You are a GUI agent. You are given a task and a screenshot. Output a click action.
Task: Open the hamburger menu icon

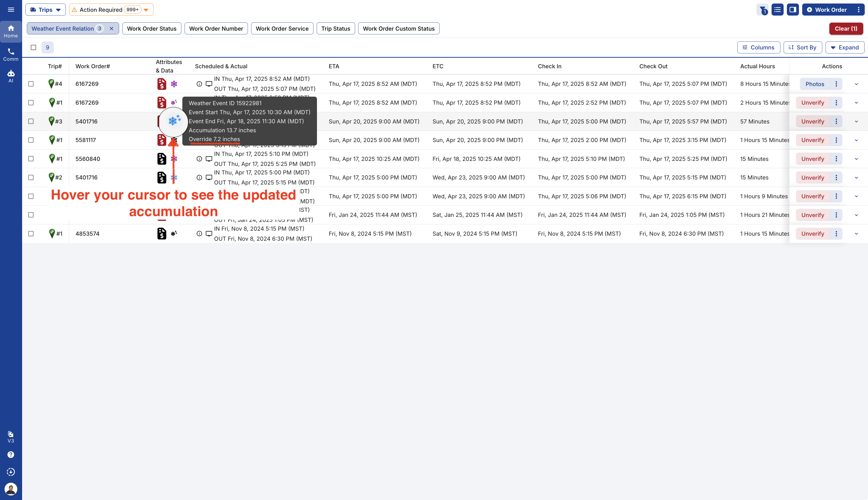pos(11,10)
